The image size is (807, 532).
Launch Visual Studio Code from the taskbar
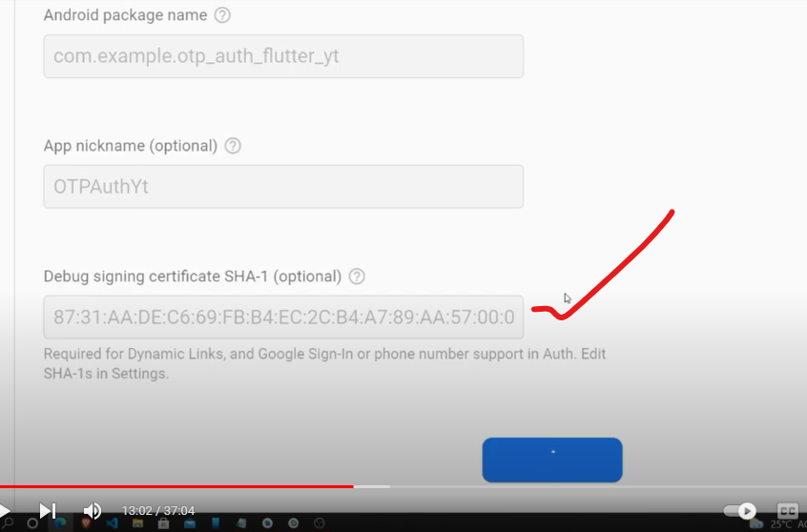coord(112,523)
